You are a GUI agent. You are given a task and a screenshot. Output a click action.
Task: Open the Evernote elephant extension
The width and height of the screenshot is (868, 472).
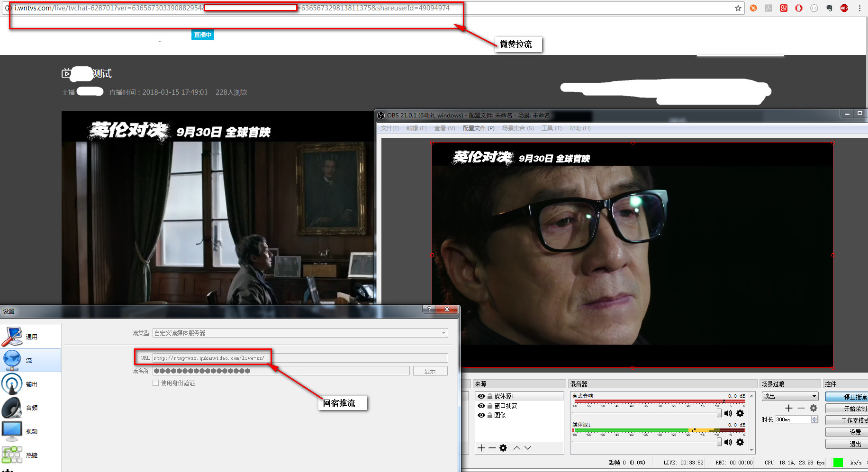coord(829,8)
